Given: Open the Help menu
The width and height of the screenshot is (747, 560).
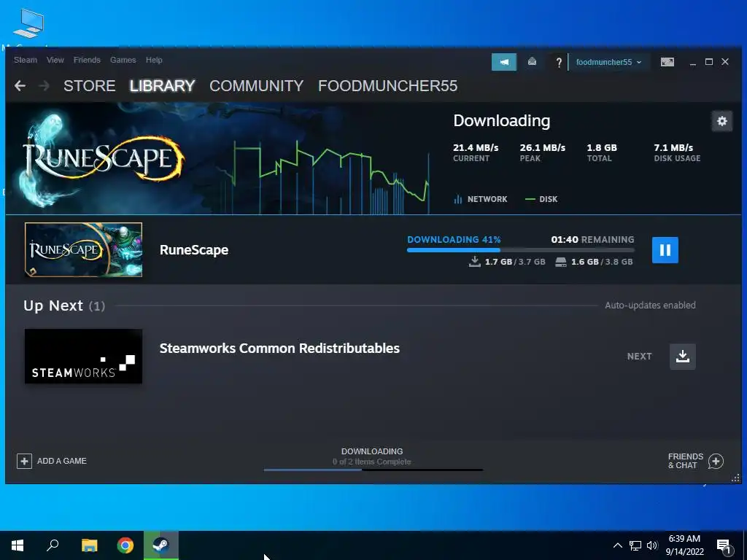Looking at the screenshot, I should click(154, 60).
